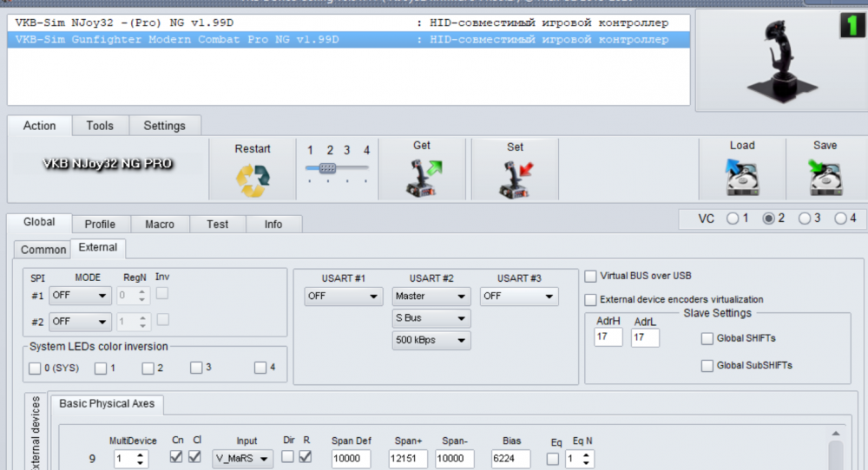Screen dimensions: 868x470
Task: Select VC radio option 3
Action: [805, 219]
